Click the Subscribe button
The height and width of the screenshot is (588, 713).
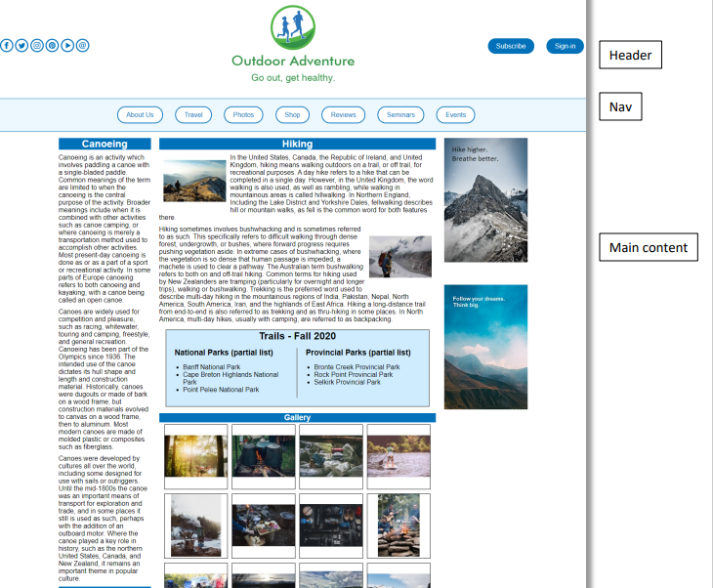(511, 46)
